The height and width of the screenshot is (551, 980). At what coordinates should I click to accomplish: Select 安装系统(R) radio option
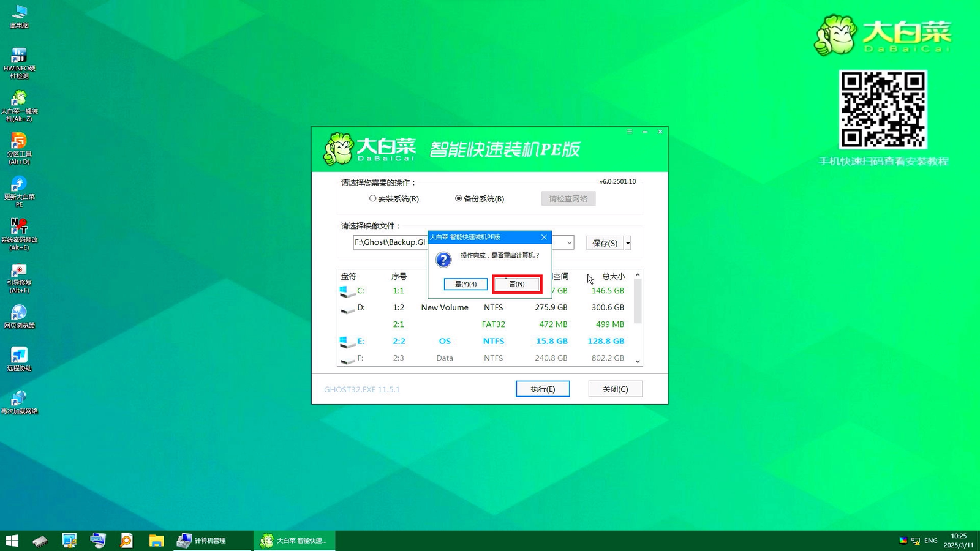click(x=394, y=198)
